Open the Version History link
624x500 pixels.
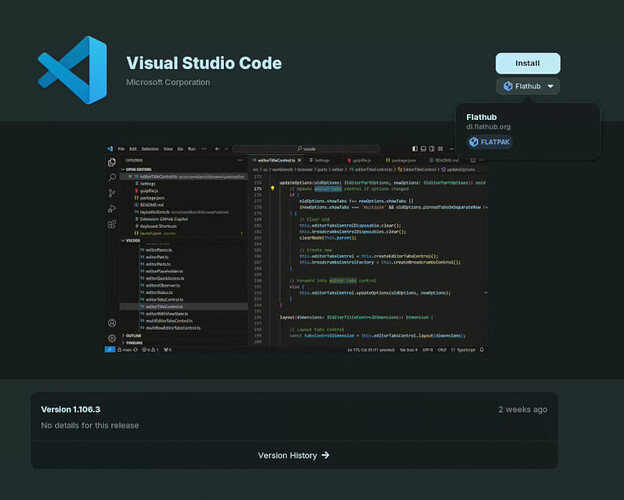click(x=294, y=455)
